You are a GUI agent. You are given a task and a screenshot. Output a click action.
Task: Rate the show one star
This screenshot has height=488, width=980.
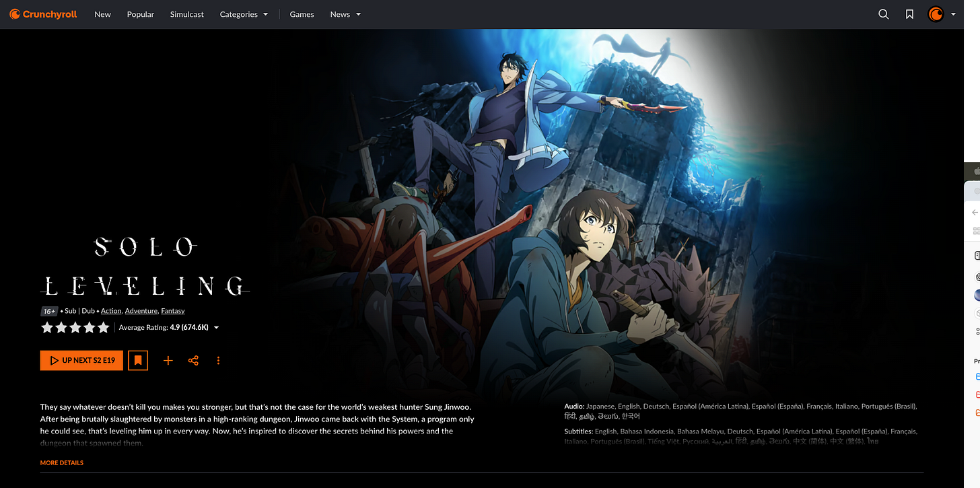[47, 328]
